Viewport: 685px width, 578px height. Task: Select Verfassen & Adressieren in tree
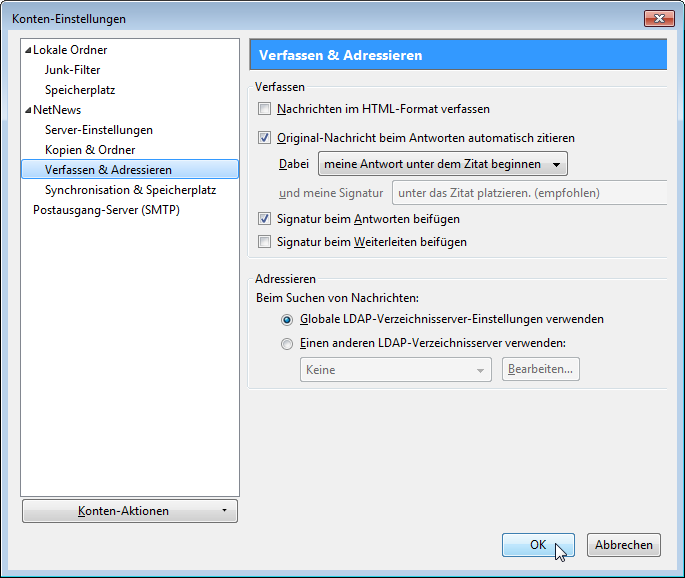coord(108,170)
